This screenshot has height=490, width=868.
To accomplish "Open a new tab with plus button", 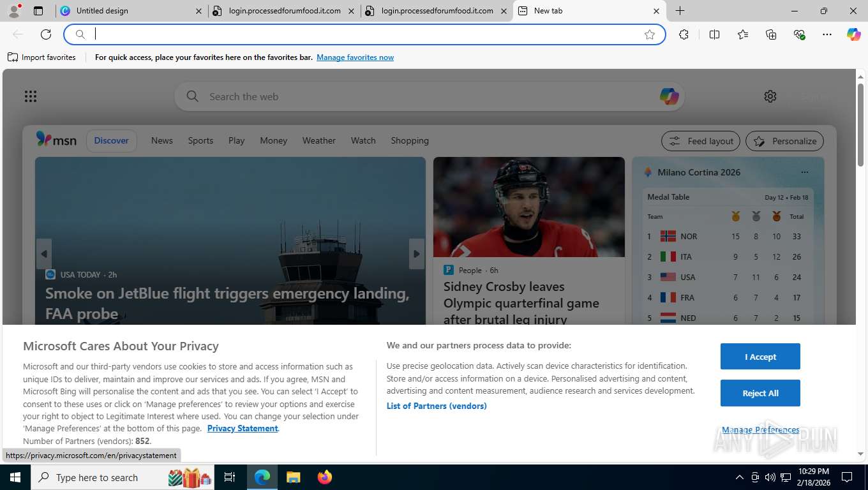I will pyautogui.click(x=680, y=11).
